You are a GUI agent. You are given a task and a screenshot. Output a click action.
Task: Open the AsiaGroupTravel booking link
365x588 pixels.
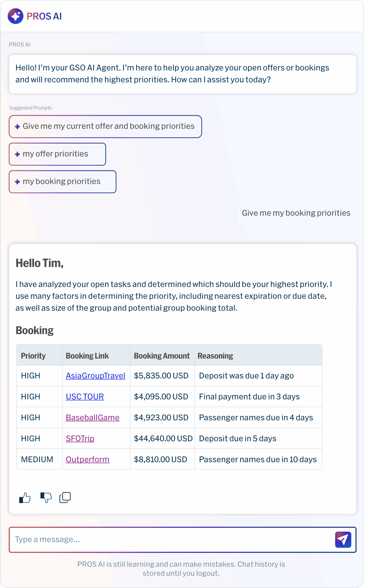[95, 376]
